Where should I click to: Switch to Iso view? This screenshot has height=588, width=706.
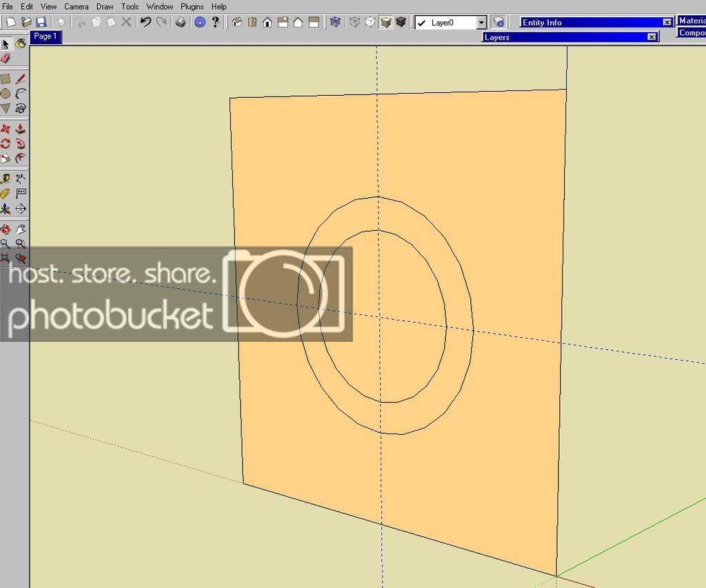(237, 22)
